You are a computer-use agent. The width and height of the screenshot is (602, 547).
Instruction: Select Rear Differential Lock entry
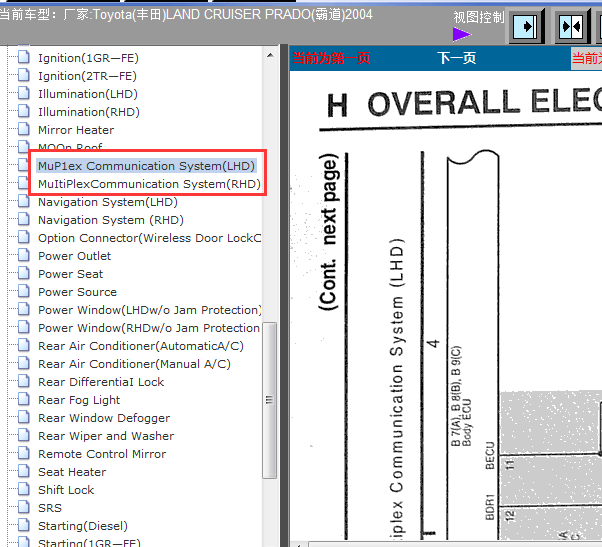101,382
